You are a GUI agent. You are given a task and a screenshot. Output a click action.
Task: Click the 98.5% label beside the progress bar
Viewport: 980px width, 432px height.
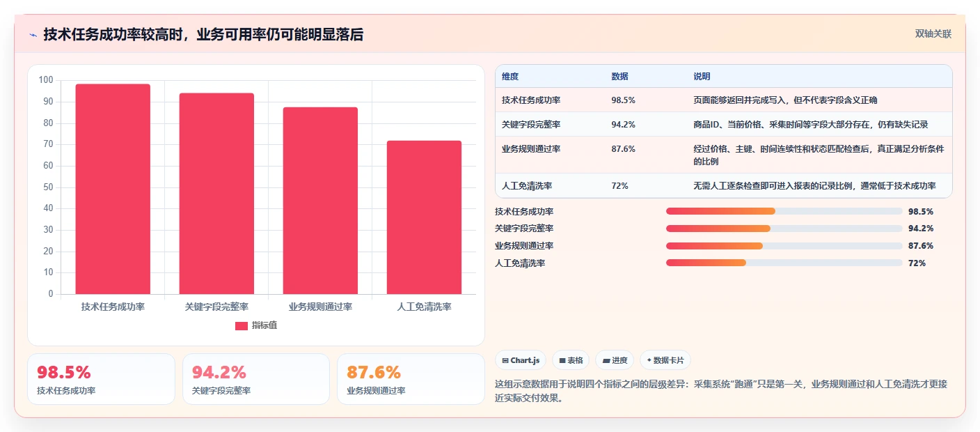click(x=921, y=211)
